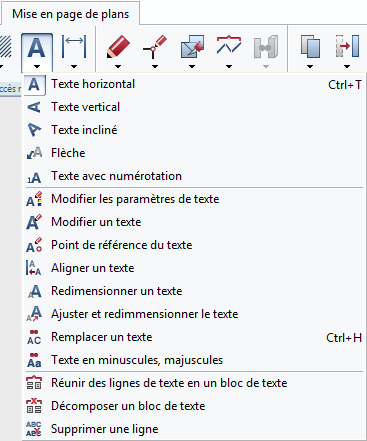The height and width of the screenshot is (441, 367).
Task: Select the Supprimer une ligne icon
Action: coord(34,429)
